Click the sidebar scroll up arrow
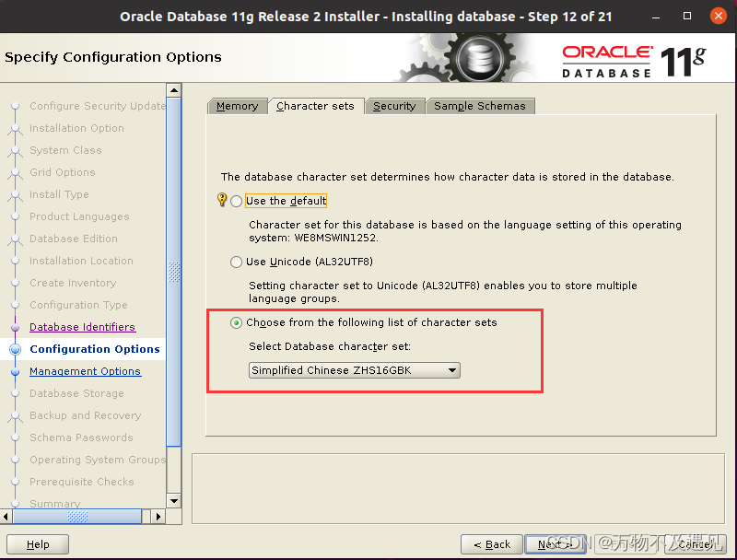737x560 pixels. click(174, 90)
